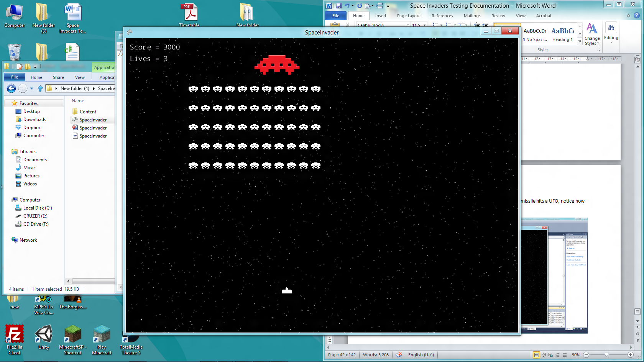The height and width of the screenshot is (362, 644).
Task: Toggle the ruler button above Word's scrollbar
Action: click(637, 60)
